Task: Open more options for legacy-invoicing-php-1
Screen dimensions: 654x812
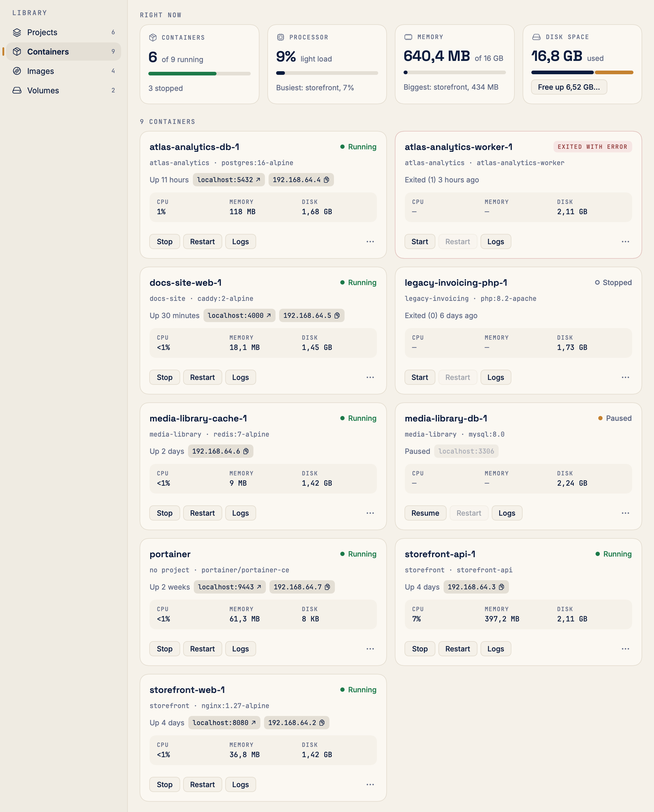Action: (x=625, y=377)
